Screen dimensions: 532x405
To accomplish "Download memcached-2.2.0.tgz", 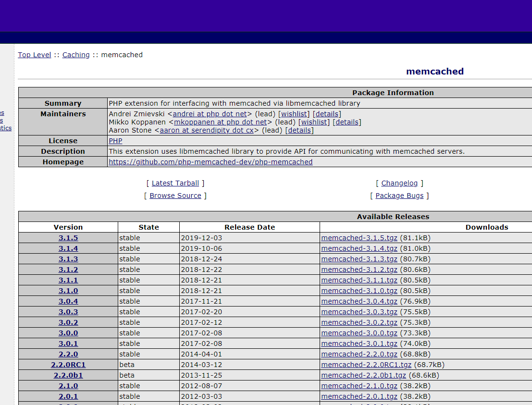I will click(x=359, y=354).
